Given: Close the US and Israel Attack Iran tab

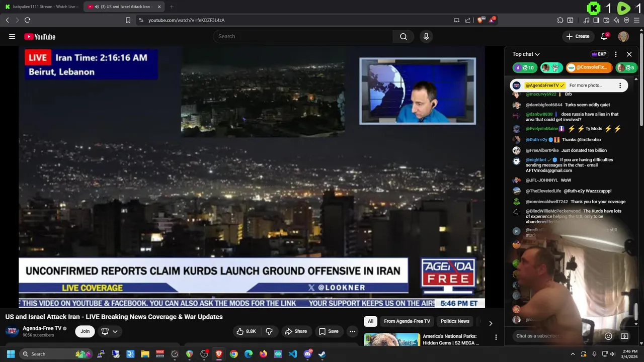Looking at the screenshot, I should (159, 7).
